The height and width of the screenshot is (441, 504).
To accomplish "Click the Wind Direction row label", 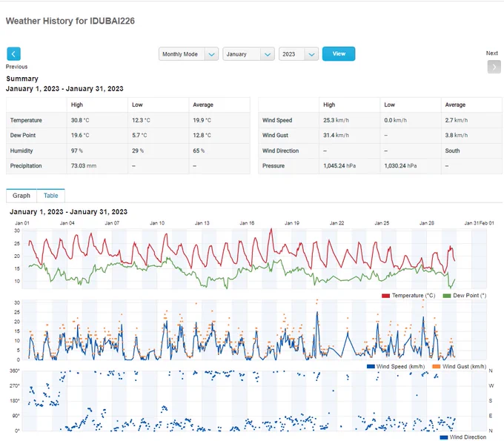I will tap(281, 150).
